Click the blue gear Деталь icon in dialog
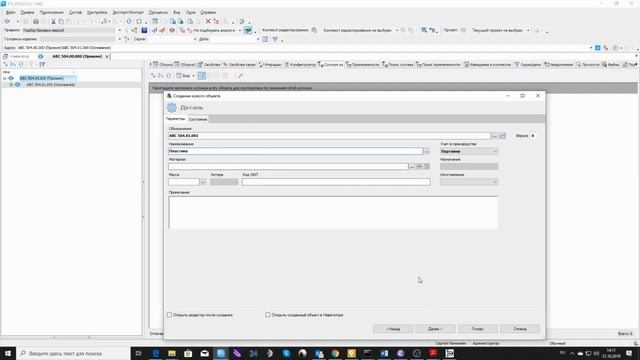This screenshot has width=640, height=360. click(x=172, y=107)
